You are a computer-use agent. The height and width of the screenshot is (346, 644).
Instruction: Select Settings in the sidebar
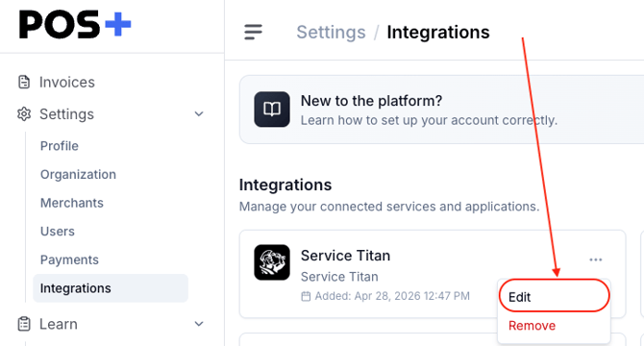66,114
